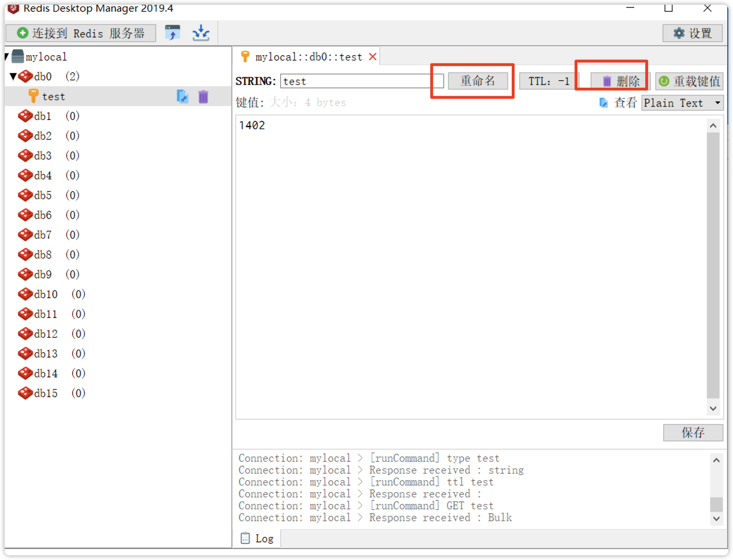Screen dimensions: 733x560
Task: Select the test key in db0
Action: pos(53,97)
